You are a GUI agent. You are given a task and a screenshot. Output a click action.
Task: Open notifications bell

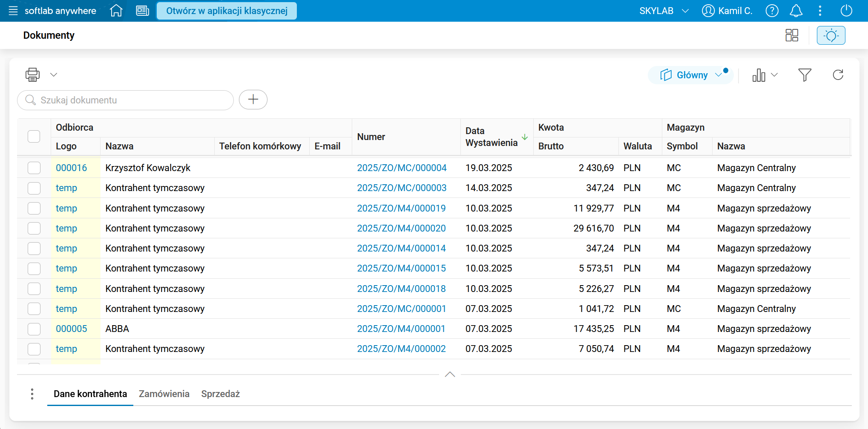(x=796, y=11)
